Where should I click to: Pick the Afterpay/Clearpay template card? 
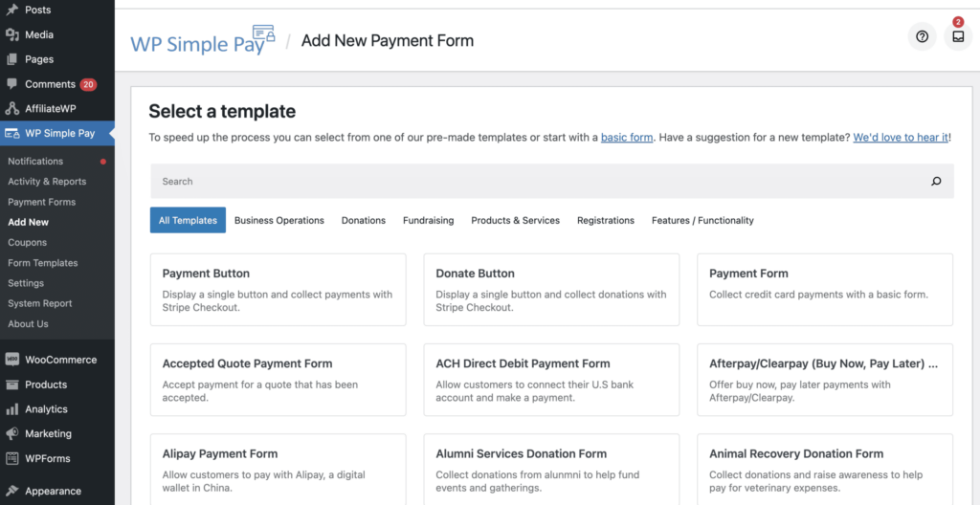coord(825,380)
